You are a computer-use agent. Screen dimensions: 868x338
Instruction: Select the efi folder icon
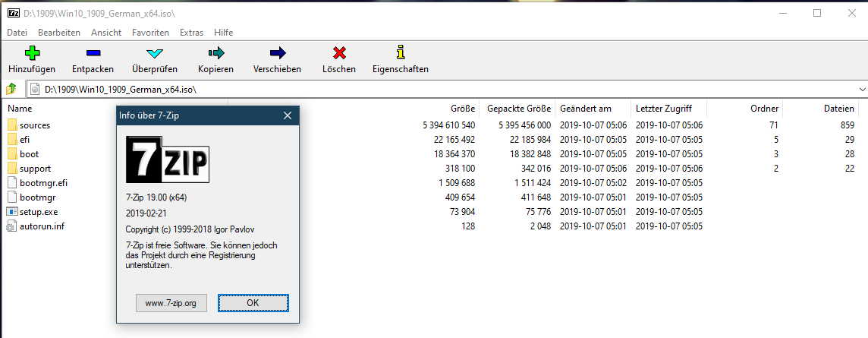coord(13,140)
